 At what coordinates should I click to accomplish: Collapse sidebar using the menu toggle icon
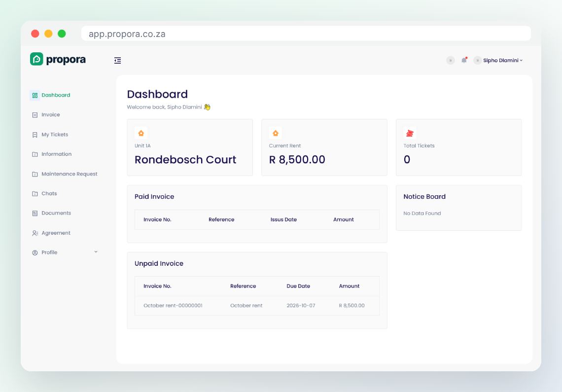(x=117, y=60)
